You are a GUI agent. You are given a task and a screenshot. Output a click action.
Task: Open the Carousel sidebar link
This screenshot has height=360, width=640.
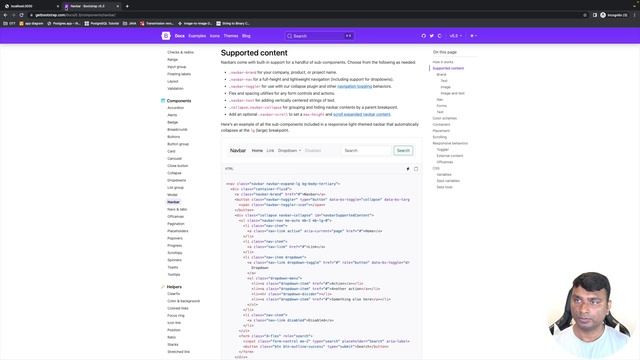(174, 158)
